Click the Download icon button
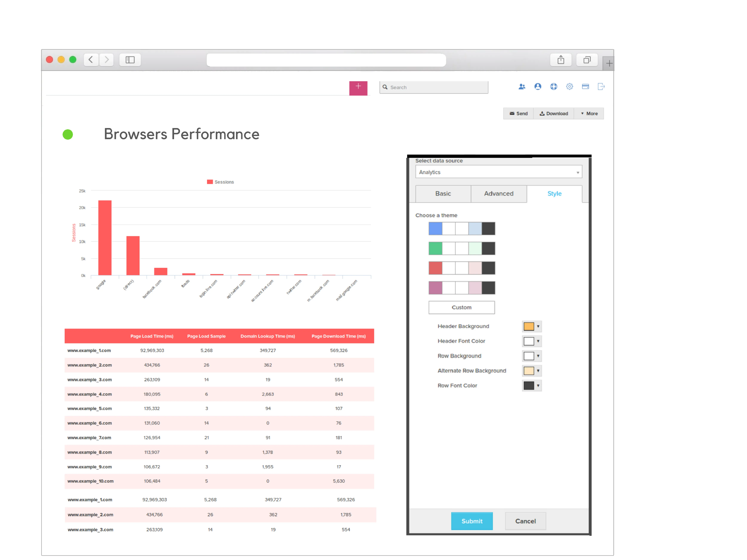The width and height of the screenshot is (747, 560). 554,113
